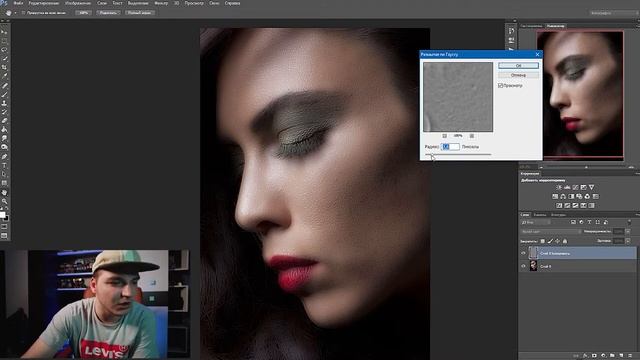The width and height of the screenshot is (640, 360).
Task: Toggle lock position
Action: click(557, 241)
